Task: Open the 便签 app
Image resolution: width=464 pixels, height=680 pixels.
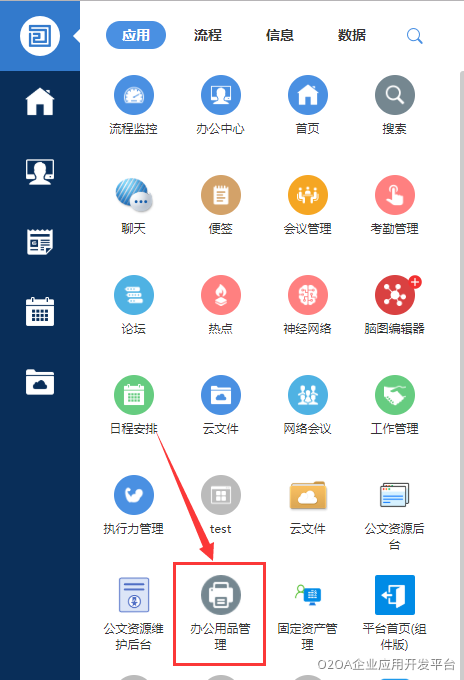Action: click(x=221, y=205)
